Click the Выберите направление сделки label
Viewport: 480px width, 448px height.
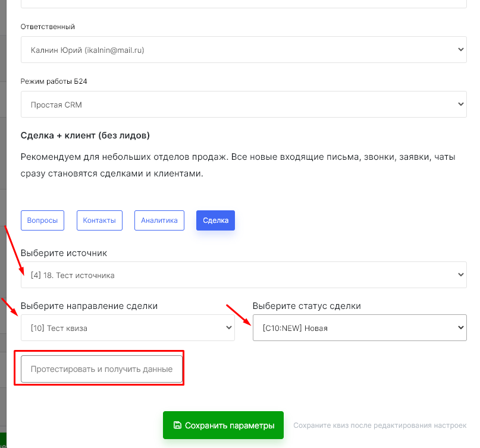click(89, 306)
